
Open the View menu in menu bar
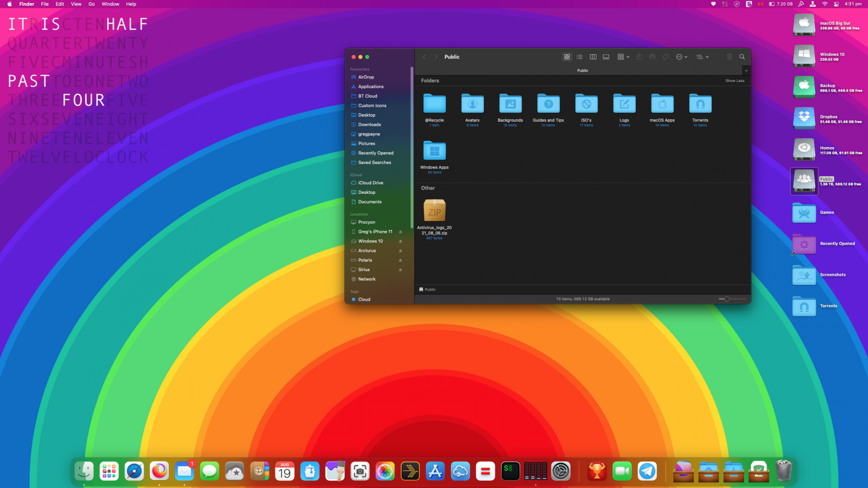(x=76, y=4)
